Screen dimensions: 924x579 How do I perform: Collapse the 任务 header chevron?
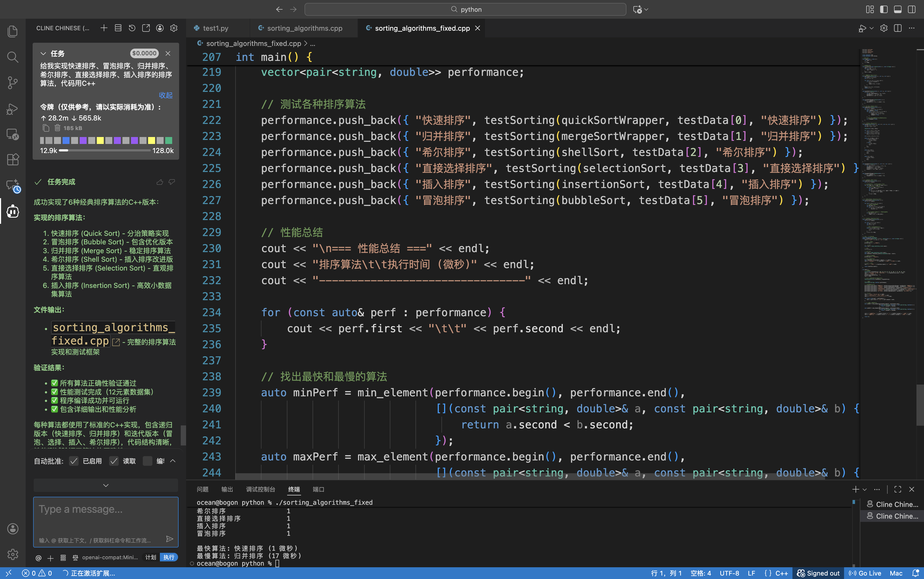[x=43, y=54]
